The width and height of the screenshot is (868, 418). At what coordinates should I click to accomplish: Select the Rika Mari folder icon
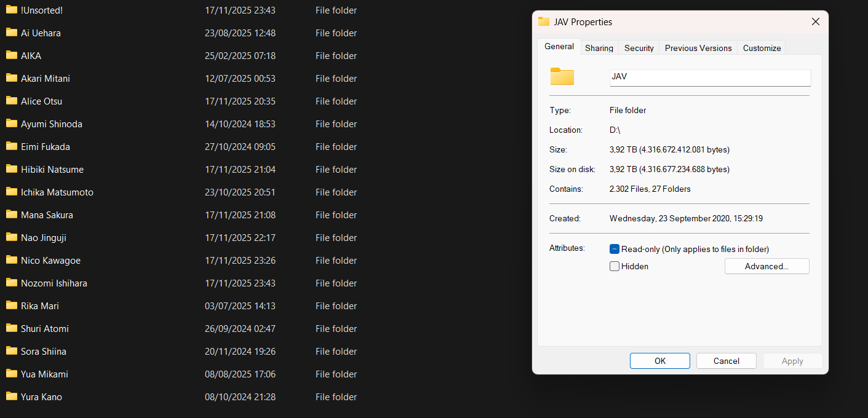point(12,306)
